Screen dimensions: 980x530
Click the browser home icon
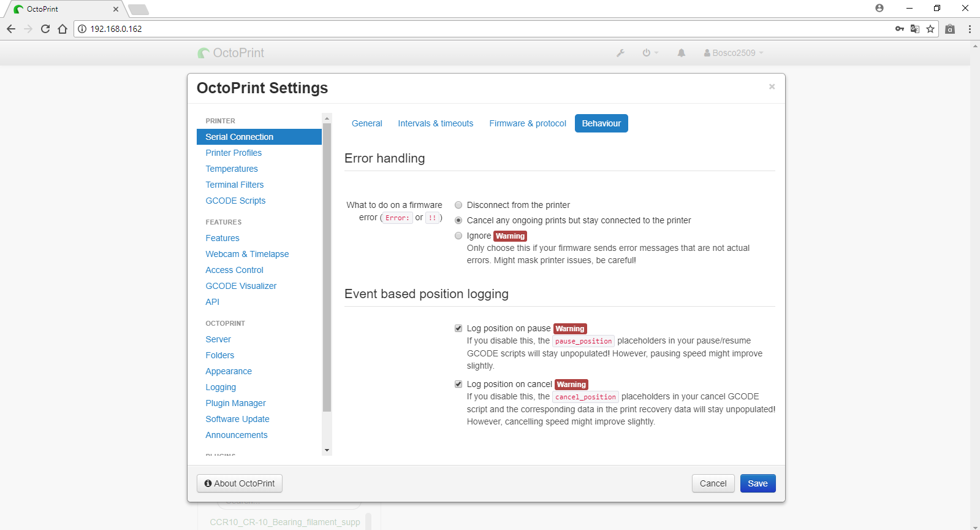point(63,29)
